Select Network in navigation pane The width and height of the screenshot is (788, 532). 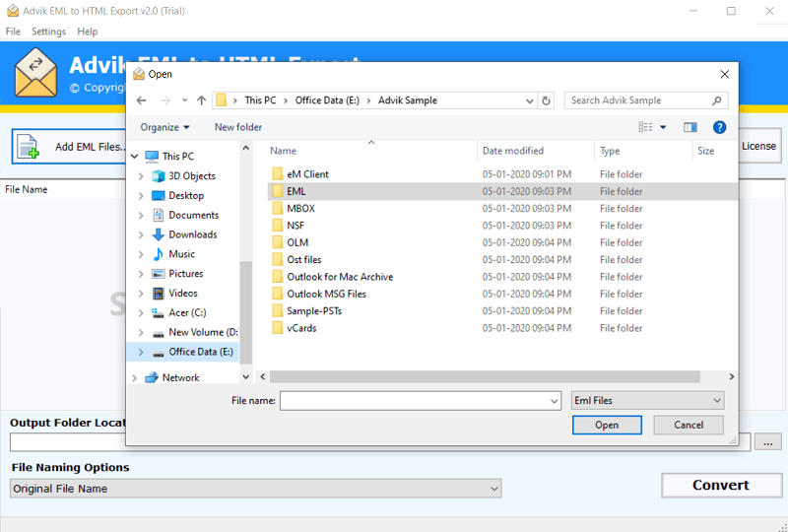[x=180, y=377]
